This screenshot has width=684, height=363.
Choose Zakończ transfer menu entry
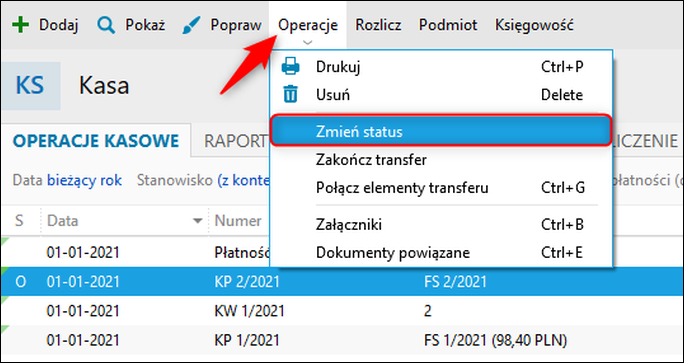[441, 160]
